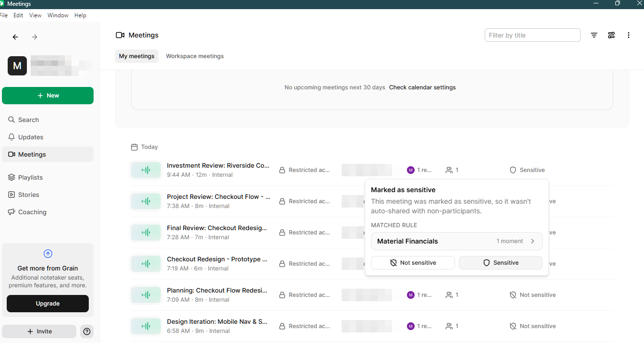Click Restricted access on Project Review row
Screen dimensions: 644x343
pos(305,201)
